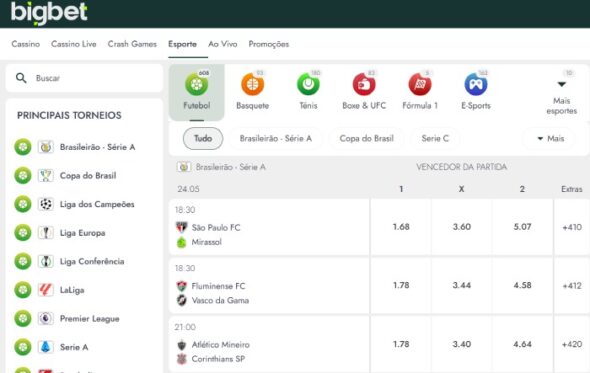
Task: Click Fluminense FC team crest
Action: coord(182,286)
